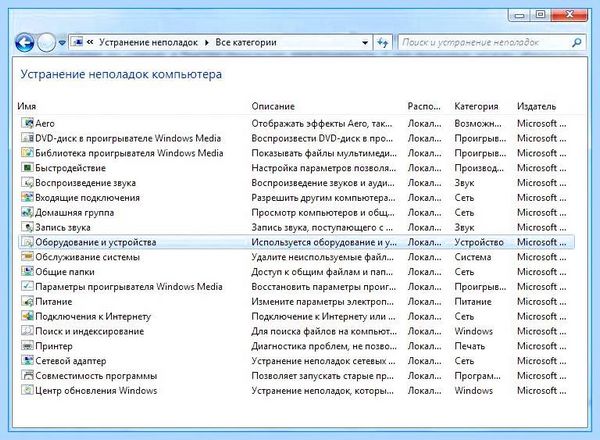Click 'Печать' category cell
The width and height of the screenshot is (600, 440).
pyautogui.click(x=470, y=346)
